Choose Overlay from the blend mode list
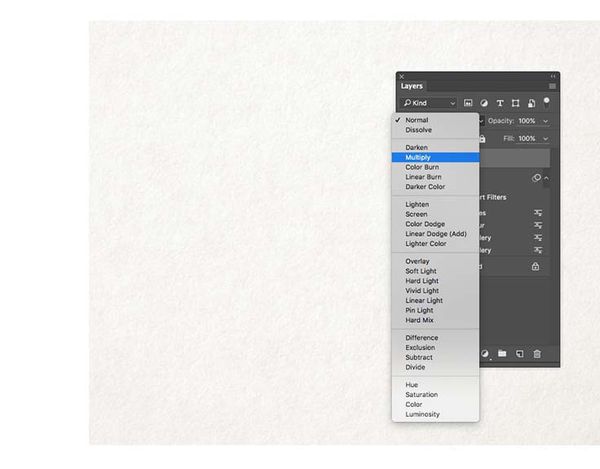The width and height of the screenshot is (600, 469). [417, 261]
